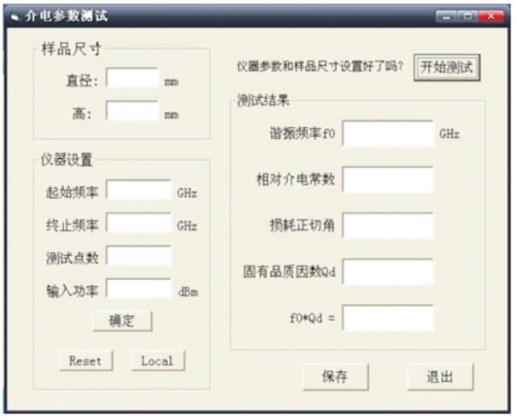Click the 损耗正切角 result field
This screenshot has width=517, height=420.
point(388,226)
